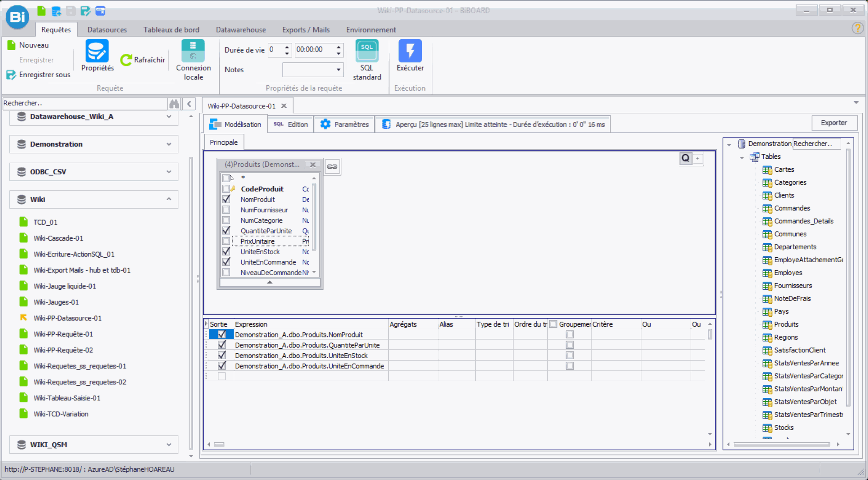Open the help question-mark icon

(857, 28)
